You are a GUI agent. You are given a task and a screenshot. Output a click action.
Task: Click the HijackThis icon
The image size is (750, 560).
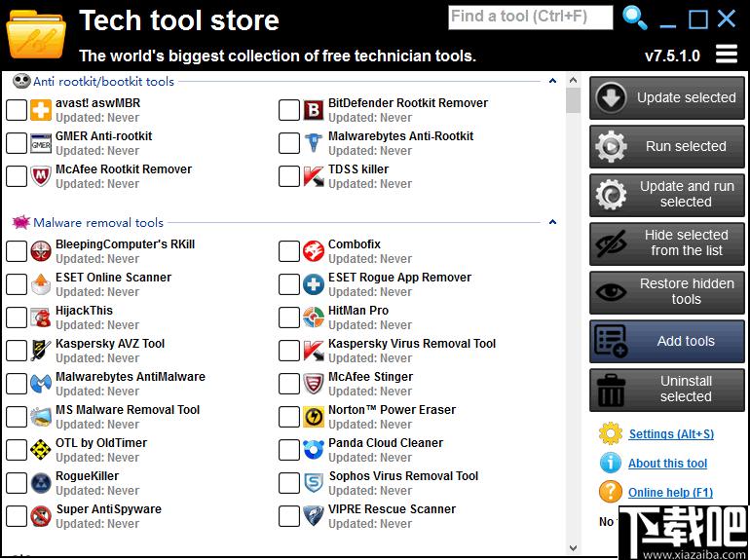point(41,317)
